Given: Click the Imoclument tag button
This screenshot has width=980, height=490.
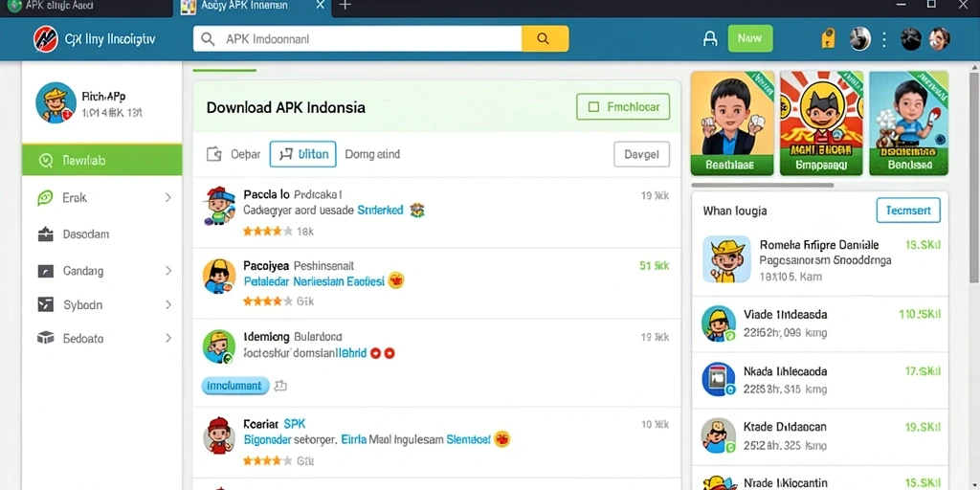Looking at the screenshot, I should tap(235, 386).
